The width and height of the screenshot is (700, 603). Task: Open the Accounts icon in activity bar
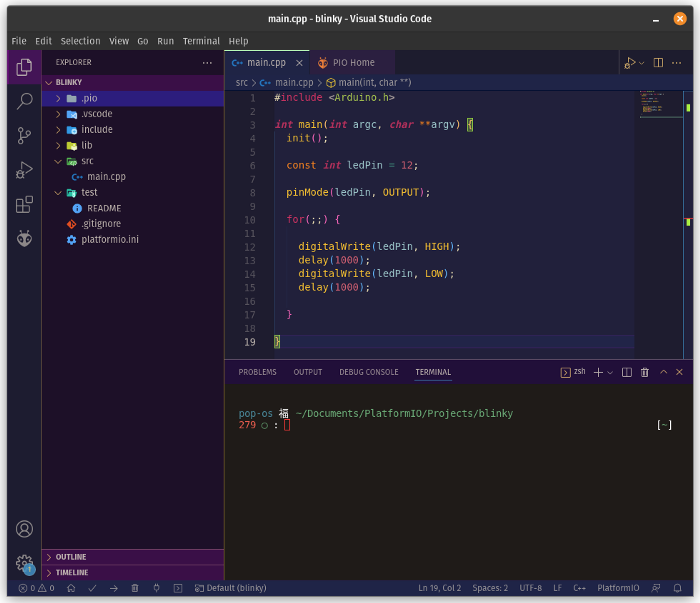click(25, 529)
